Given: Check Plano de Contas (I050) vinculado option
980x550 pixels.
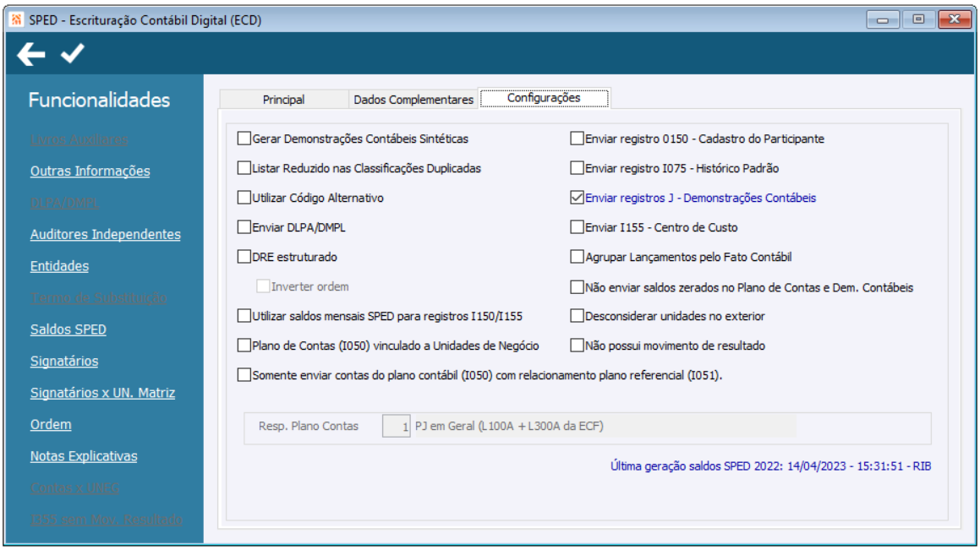Looking at the screenshot, I should point(244,346).
